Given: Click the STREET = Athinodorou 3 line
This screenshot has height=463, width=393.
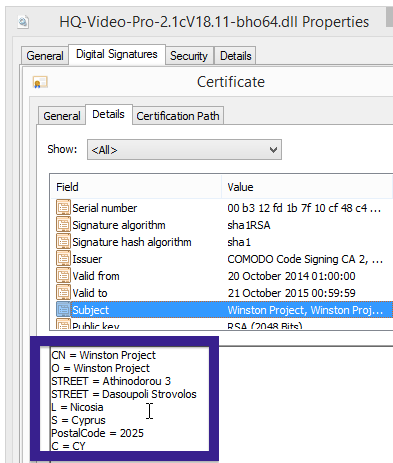Looking at the screenshot, I should [x=111, y=381].
